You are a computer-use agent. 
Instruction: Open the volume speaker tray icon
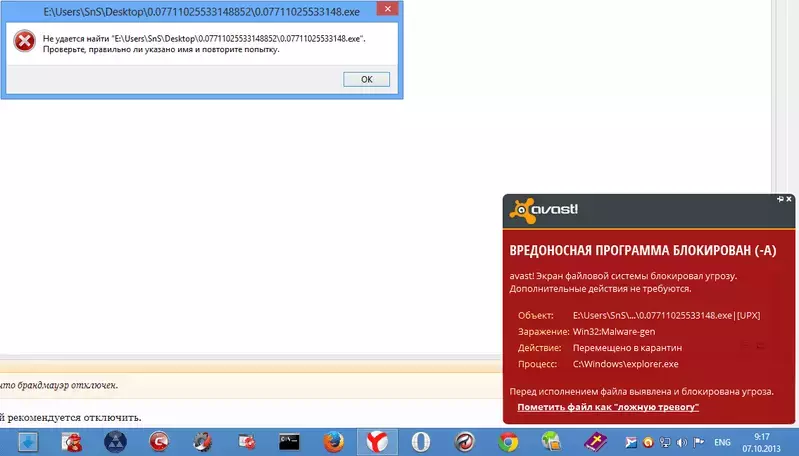pyautogui.click(x=682, y=442)
